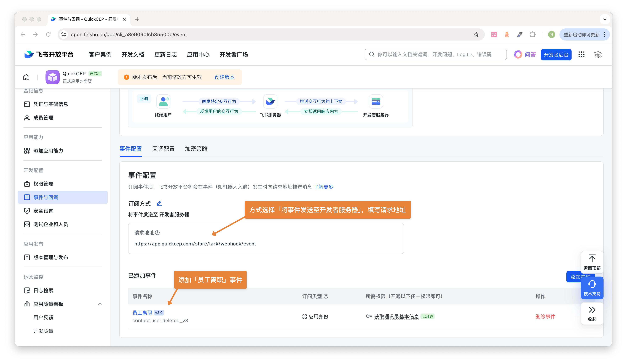Bookmark the page with the star icon
Viewport: 627px width, 364px height.
pyautogui.click(x=476, y=35)
